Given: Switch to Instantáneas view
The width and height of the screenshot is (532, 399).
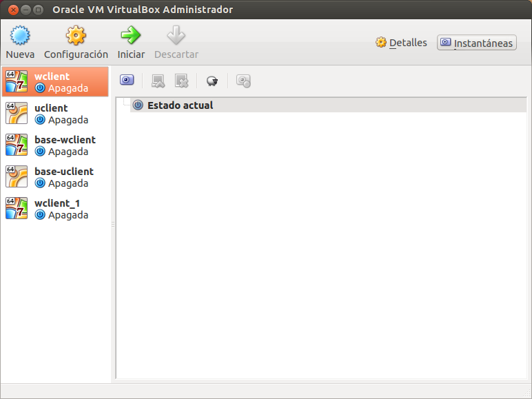Looking at the screenshot, I should [x=477, y=43].
